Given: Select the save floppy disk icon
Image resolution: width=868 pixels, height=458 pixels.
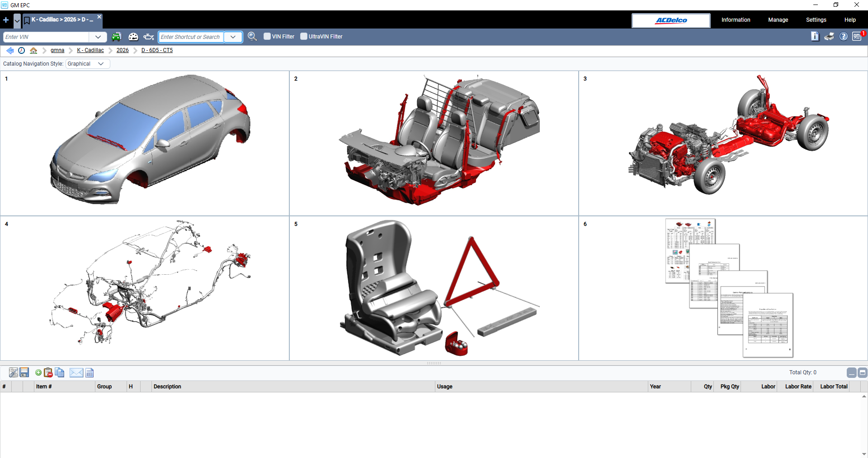Looking at the screenshot, I should (x=24, y=372).
